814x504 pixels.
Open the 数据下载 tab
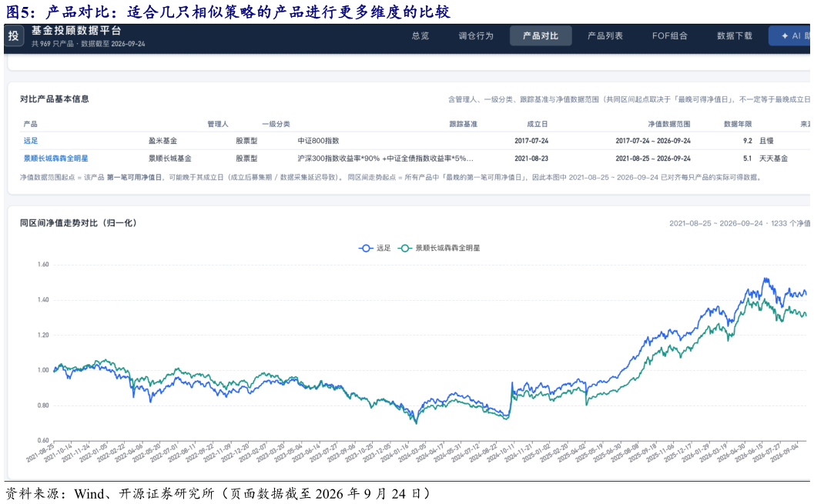pyautogui.click(x=734, y=35)
